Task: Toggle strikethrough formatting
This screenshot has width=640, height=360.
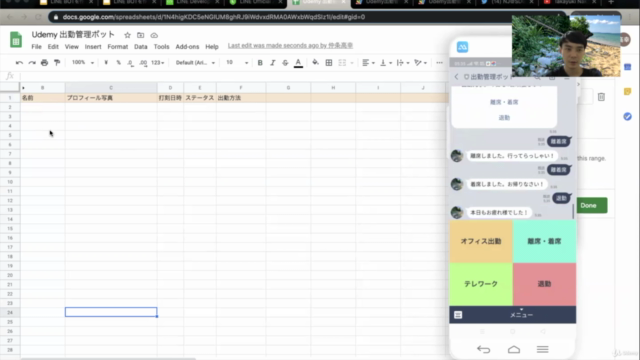Action: point(285,63)
